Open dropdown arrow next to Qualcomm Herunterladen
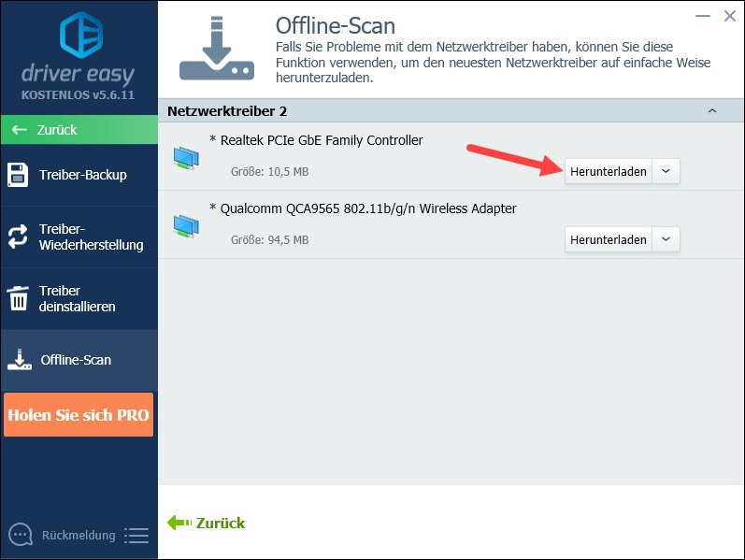This screenshot has height=560, width=745. tap(666, 239)
